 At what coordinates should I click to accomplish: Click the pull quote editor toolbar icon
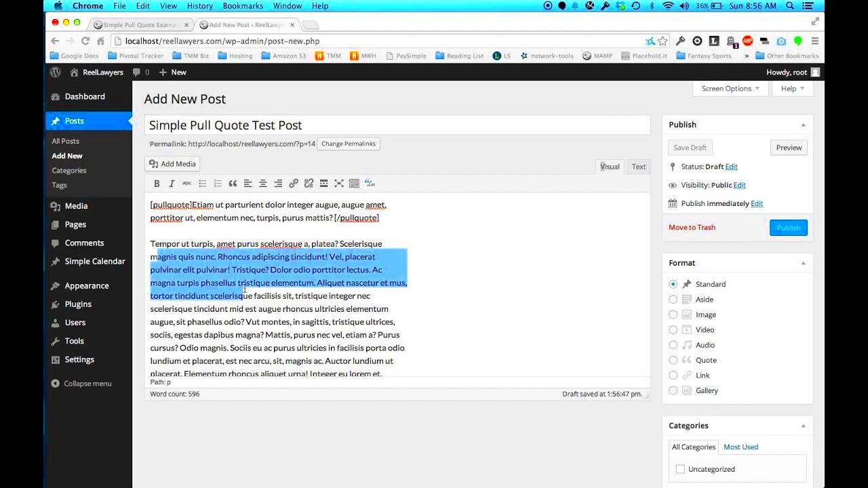(x=370, y=184)
